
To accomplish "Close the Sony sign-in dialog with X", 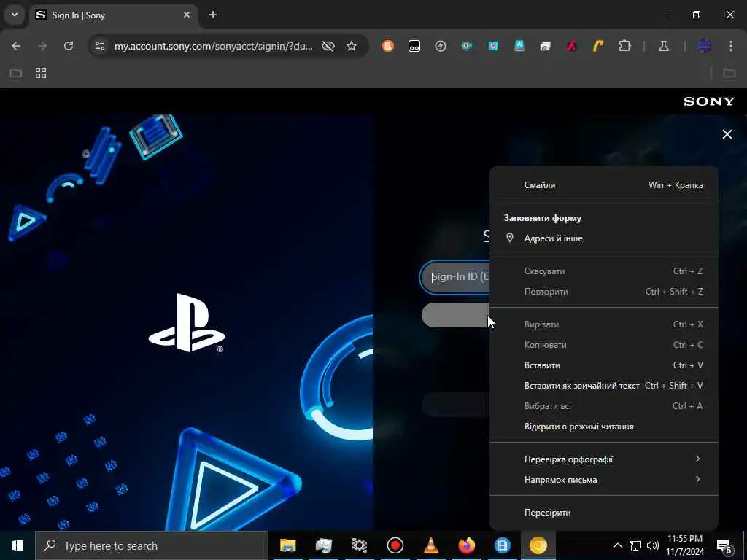I will (x=727, y=134).
